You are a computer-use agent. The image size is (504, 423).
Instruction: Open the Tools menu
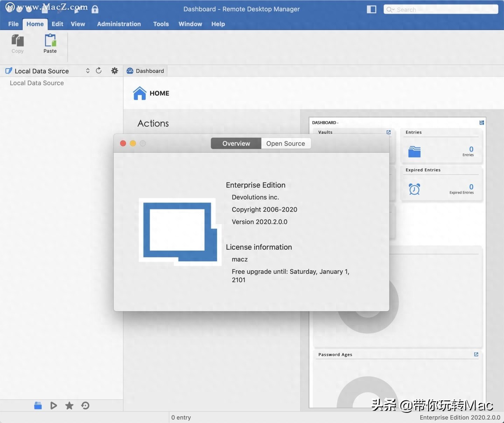pos(161,24)
